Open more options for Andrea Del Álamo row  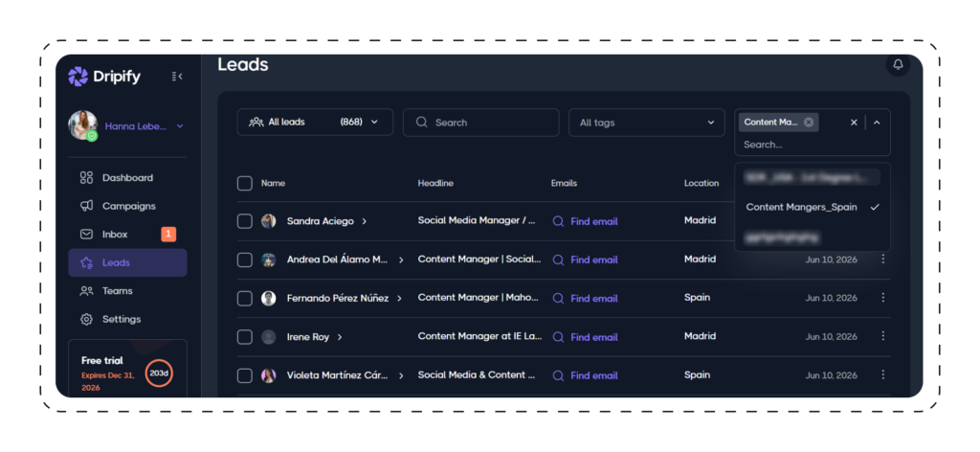click(882, 259)
